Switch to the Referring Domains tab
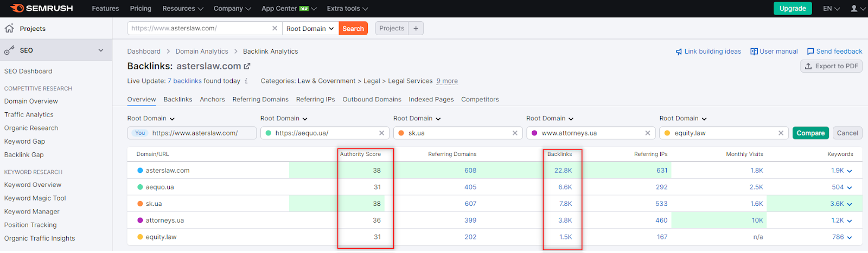This screenshot has height=253, width=868. [260, 99]
